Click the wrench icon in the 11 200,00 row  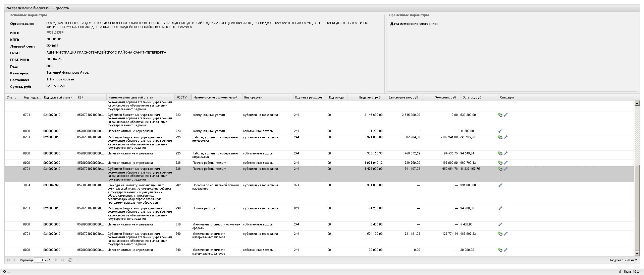(500, 131)
